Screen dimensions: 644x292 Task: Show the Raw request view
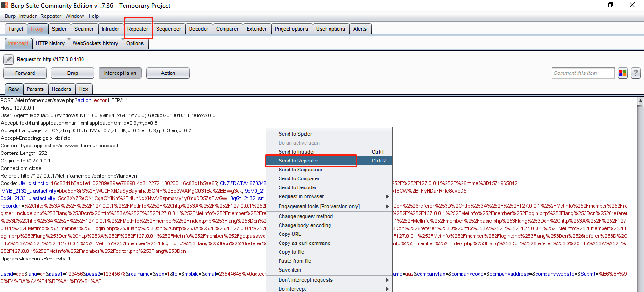click(x=14, y=89)
